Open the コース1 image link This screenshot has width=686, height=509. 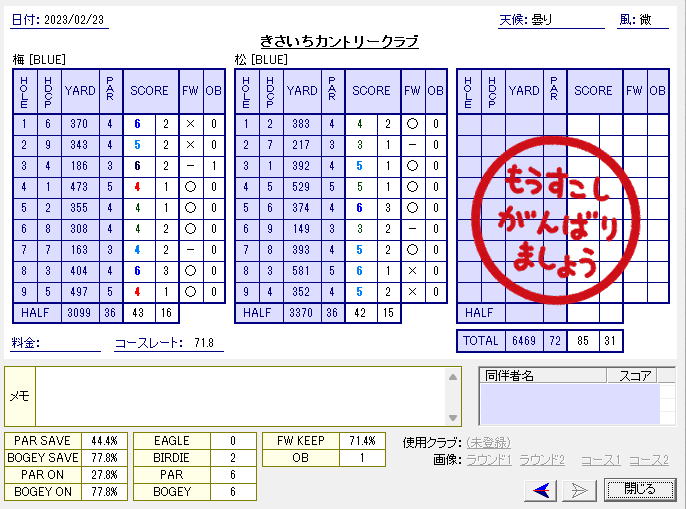[601, 460]
